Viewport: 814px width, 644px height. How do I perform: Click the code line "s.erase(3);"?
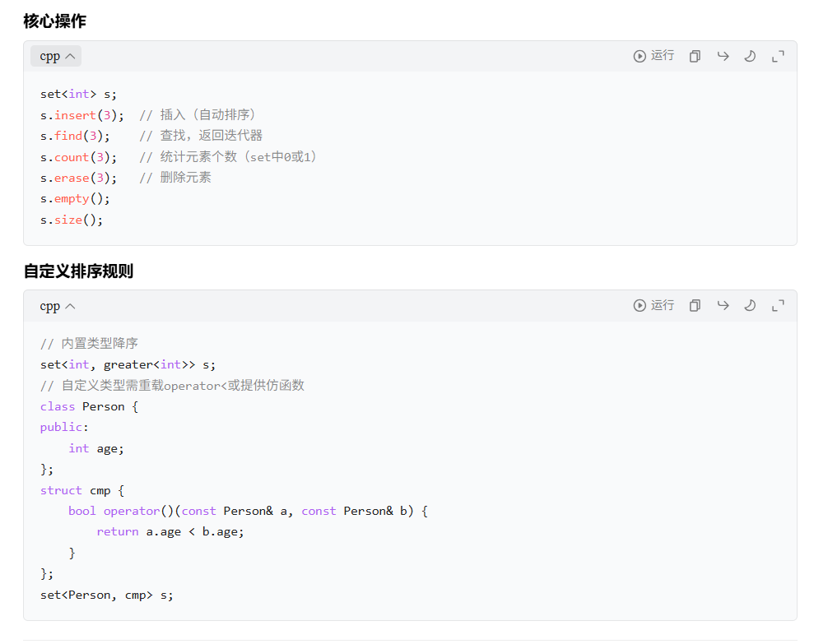tap(78, 178)
